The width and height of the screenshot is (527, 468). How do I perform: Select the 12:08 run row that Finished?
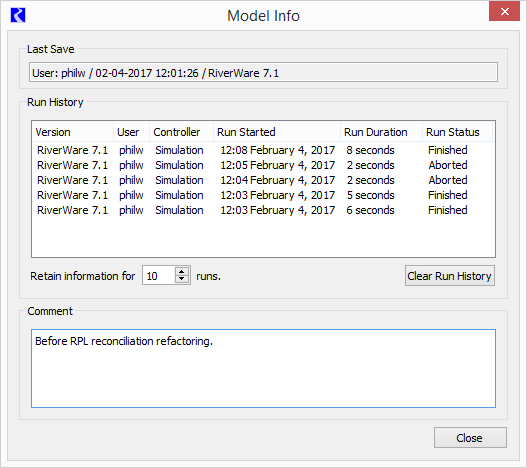tap(263, 150)
